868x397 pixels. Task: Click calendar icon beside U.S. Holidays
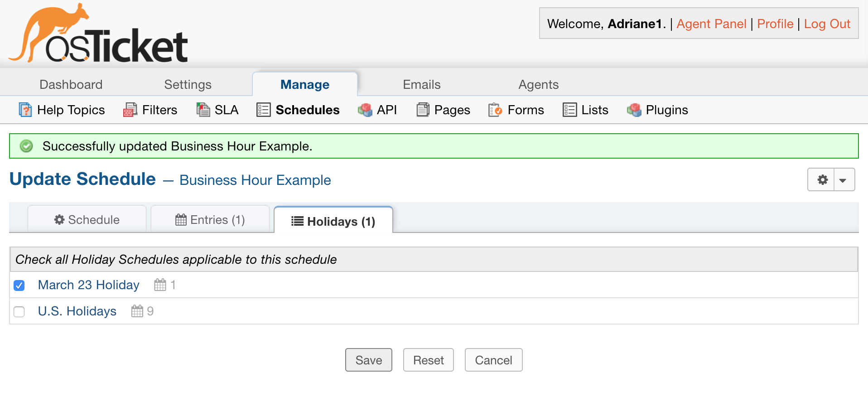click(137, 311)
